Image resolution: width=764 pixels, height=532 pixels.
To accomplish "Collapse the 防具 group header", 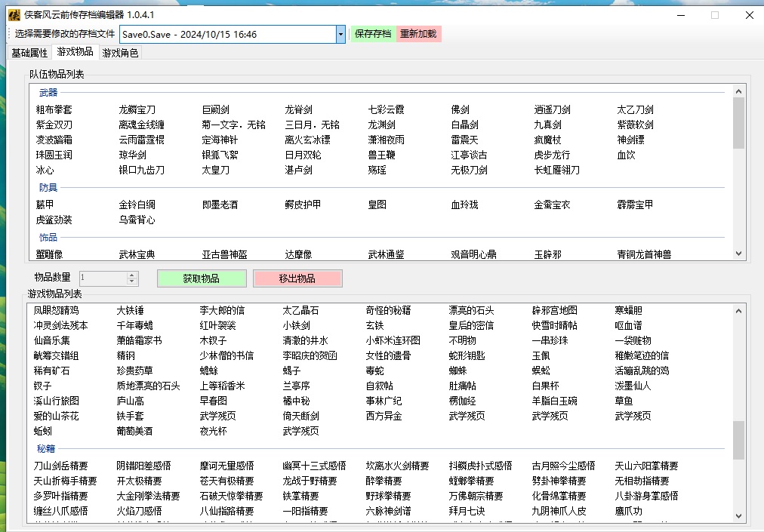I will (x=48, y=188).
